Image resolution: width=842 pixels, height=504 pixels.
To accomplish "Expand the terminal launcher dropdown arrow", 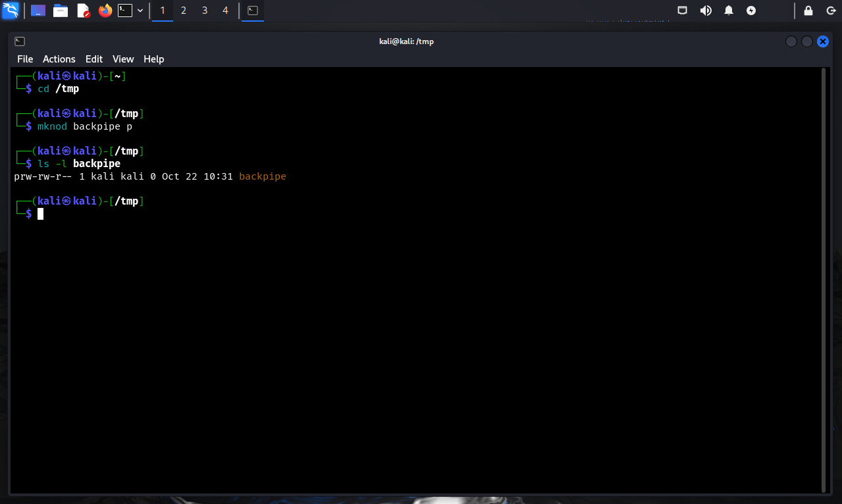I will point(140,11).
